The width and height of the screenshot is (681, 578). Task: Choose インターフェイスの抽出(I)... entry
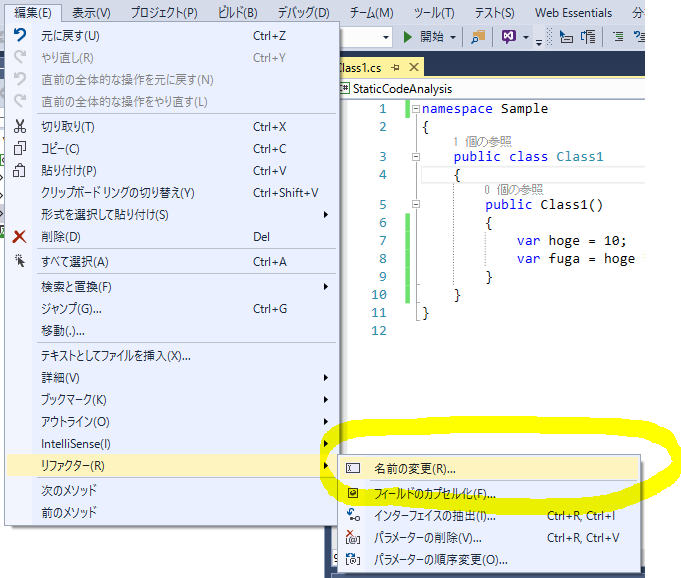pos(489,515)
